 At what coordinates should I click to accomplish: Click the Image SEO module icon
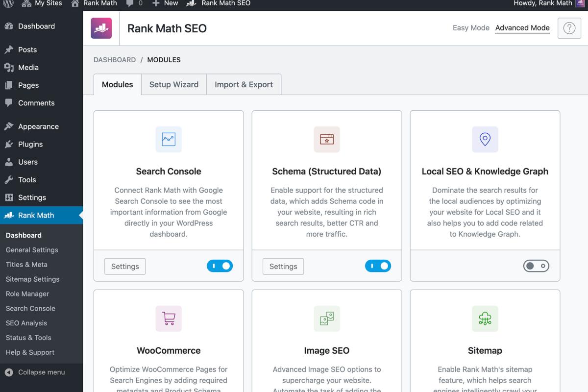click(x=326, y=318)
